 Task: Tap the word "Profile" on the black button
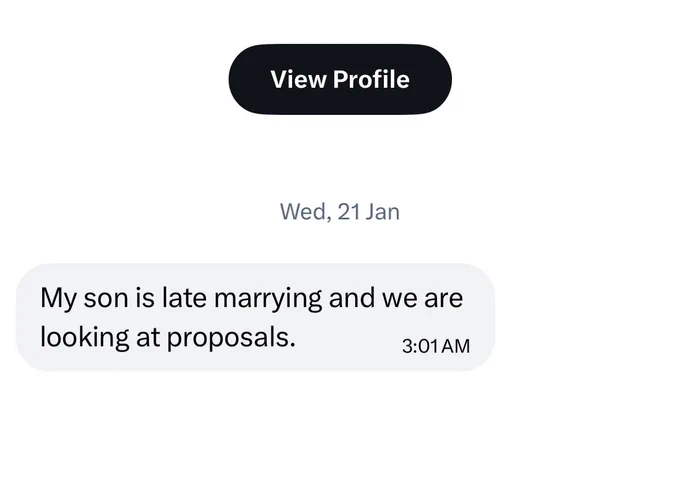(x=371, y=79)
